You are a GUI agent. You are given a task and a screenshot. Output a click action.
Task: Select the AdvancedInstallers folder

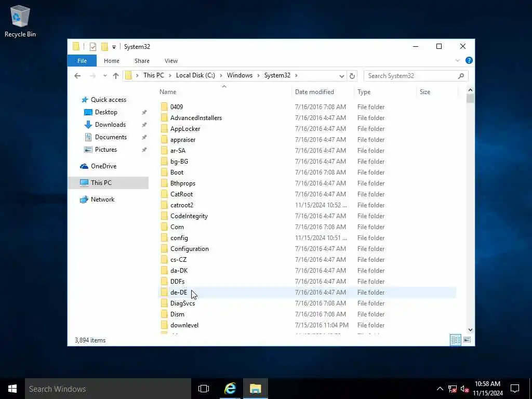[196, 118]
